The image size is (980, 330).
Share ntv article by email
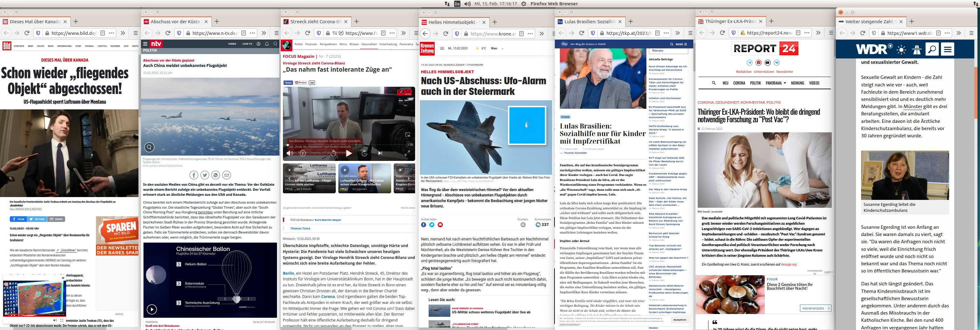(x=227, y=175)
